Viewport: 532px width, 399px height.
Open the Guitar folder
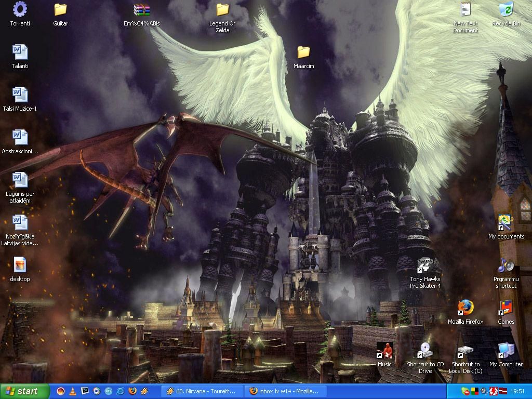[x=60, y=14]
